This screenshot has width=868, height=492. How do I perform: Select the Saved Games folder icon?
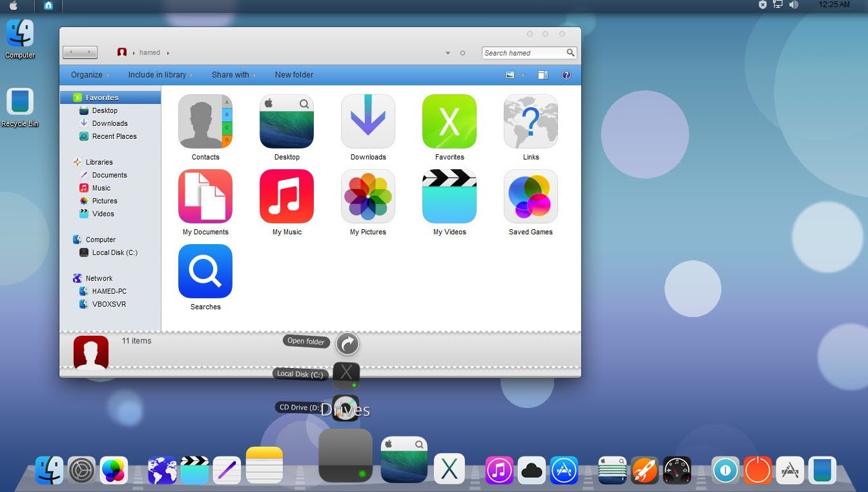coord(530,196)
